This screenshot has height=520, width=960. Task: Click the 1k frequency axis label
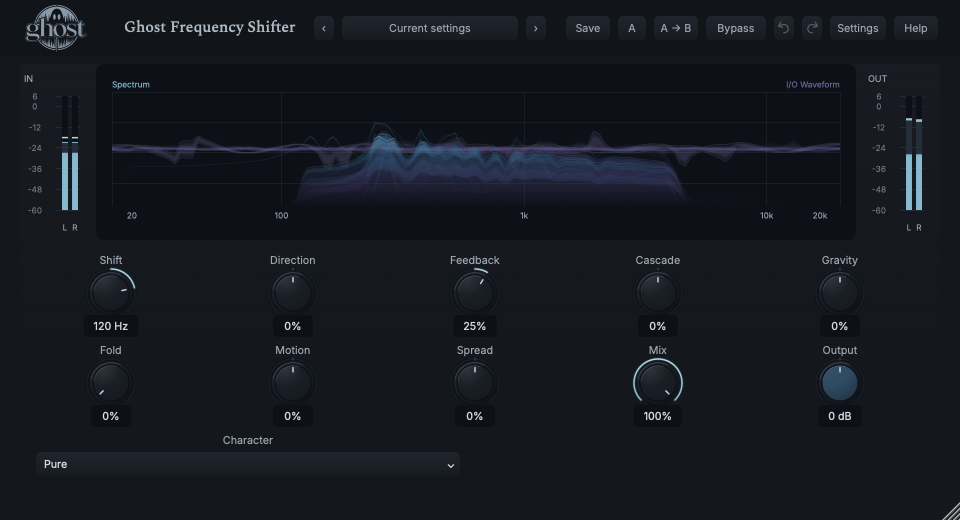point(524,216)
